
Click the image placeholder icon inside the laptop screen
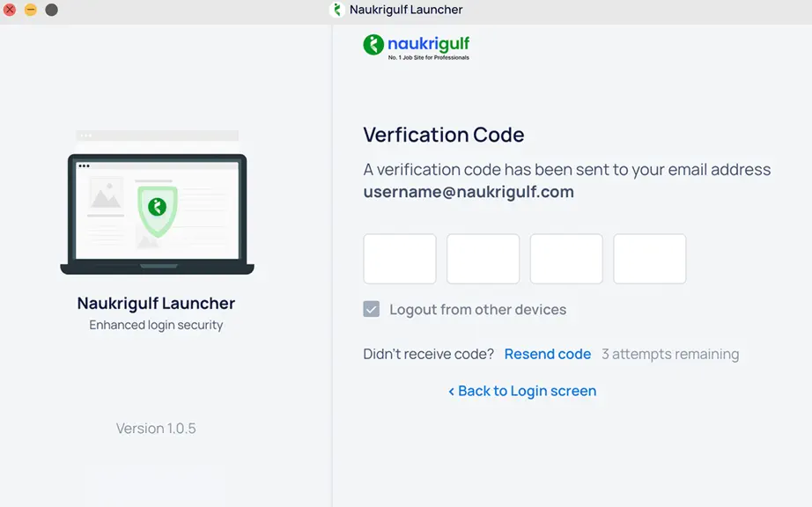106,194
